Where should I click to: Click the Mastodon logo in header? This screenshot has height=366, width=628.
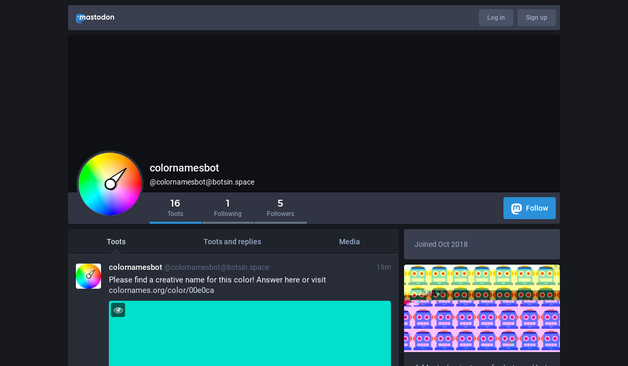95,18
